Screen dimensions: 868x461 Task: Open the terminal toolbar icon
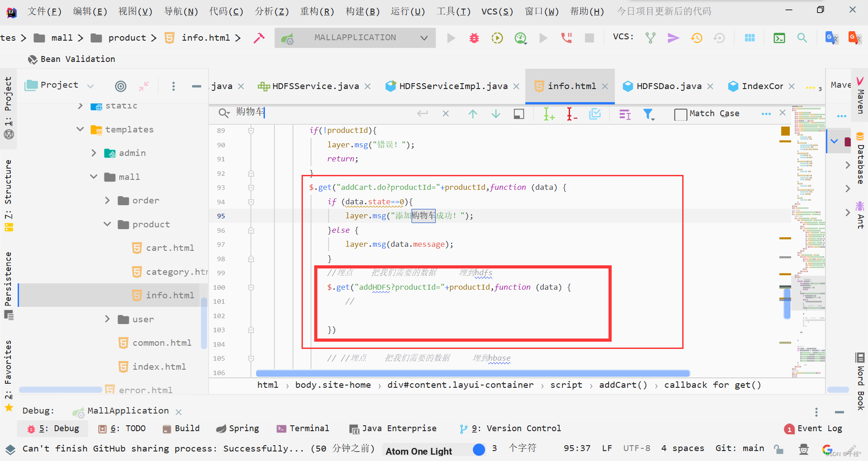click(x=779, y=38)
